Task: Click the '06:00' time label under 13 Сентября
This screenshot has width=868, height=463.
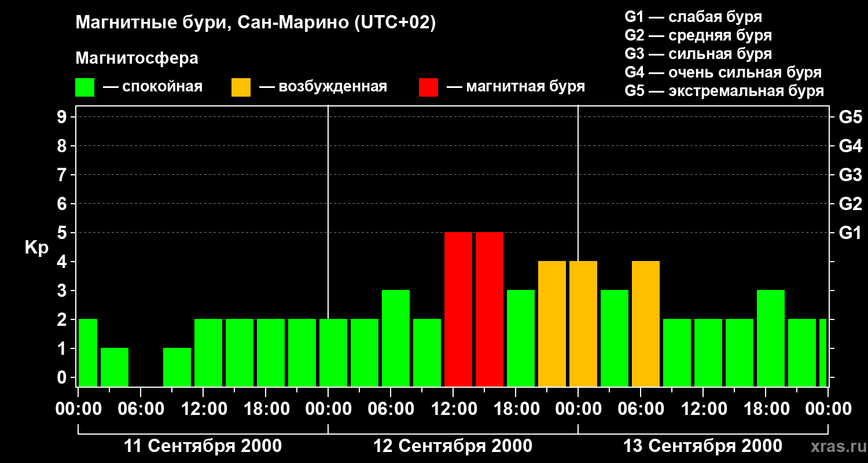Action: 641,409
